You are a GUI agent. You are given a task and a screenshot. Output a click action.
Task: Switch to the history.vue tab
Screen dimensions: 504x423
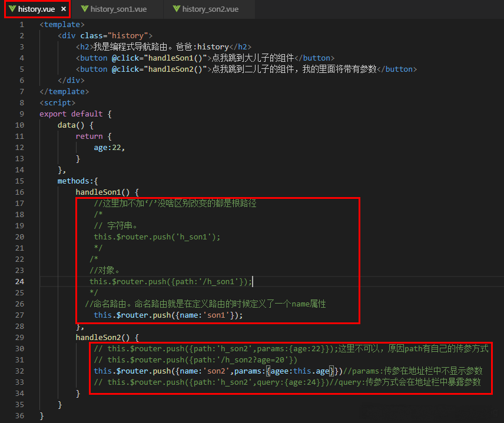coord(37,9)
